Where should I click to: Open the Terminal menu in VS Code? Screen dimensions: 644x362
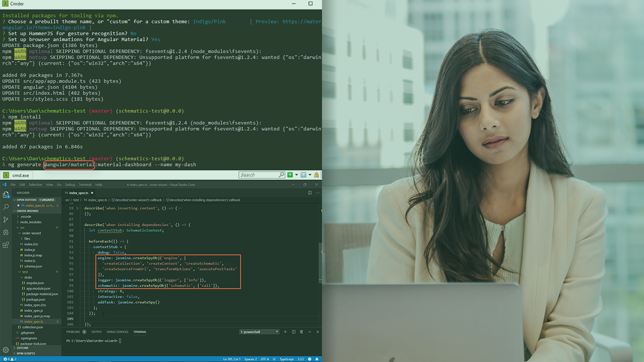pos(85,185)
